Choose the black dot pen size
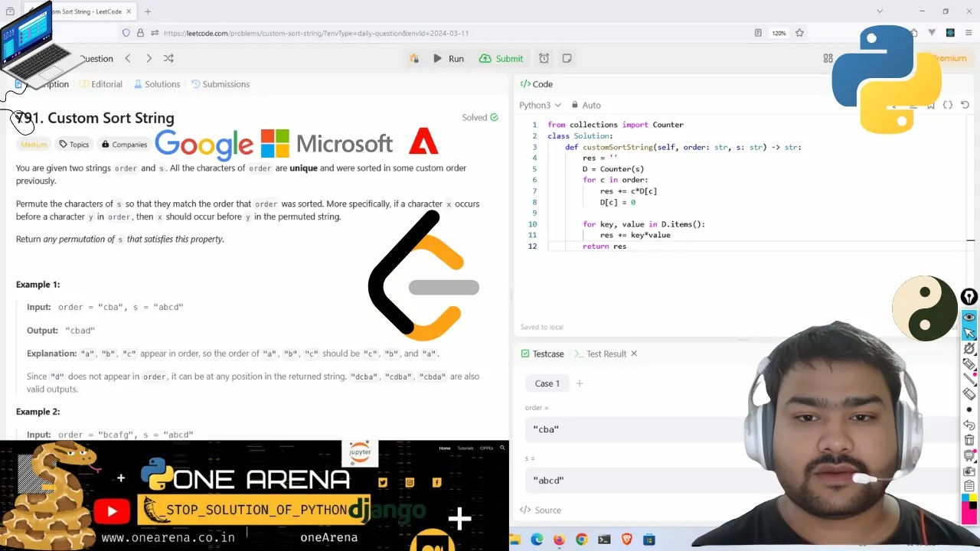This screenshot has width=980, height=551. [969, 409]
